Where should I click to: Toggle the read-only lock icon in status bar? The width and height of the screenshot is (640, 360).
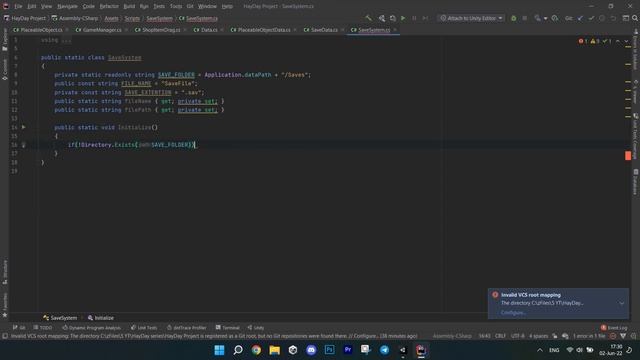(x=554, y=336)
